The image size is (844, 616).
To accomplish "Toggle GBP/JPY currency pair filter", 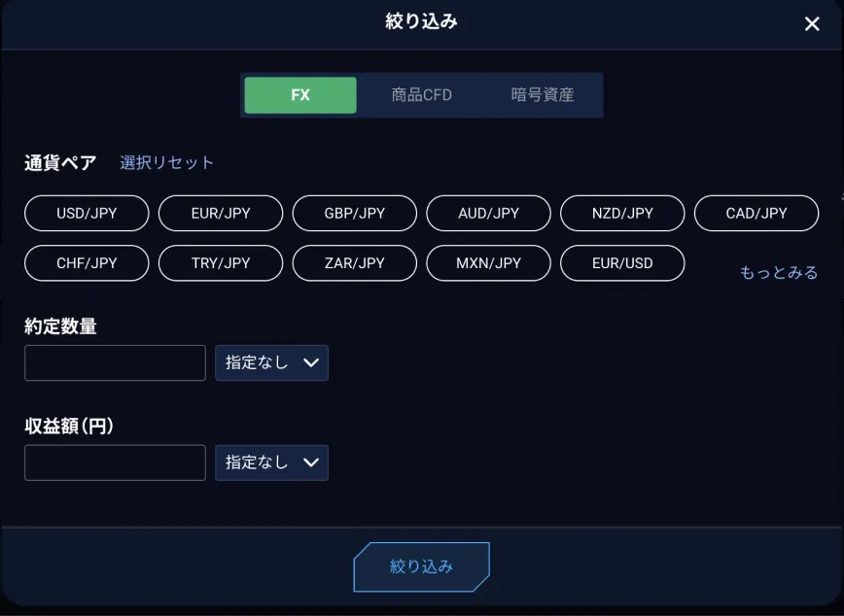I will (x=355, y=213).
